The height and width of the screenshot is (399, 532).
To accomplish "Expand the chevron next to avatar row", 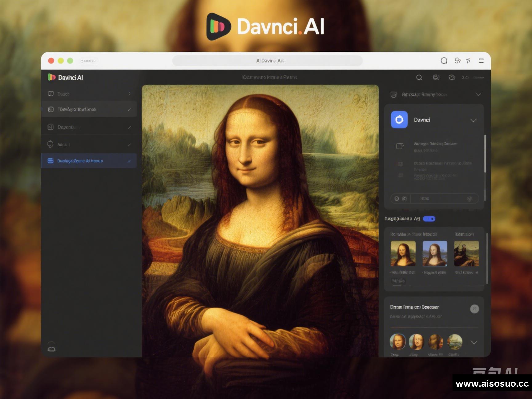I will (x=474, y=342).
